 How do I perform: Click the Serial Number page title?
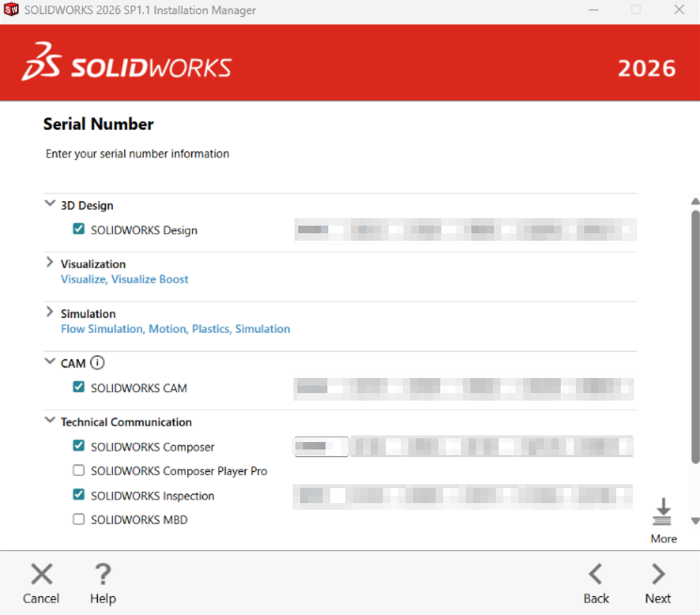point(98,124)
